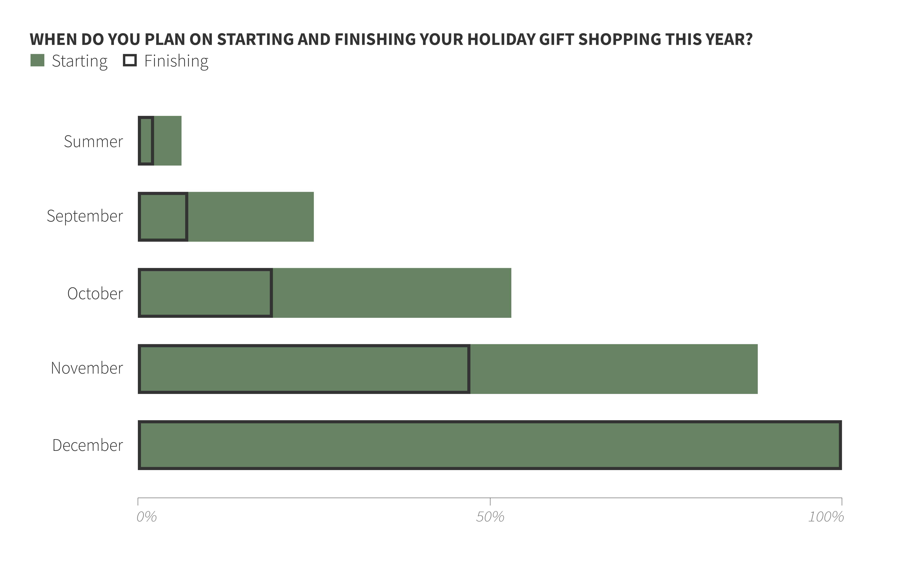Select the Starting legend label text

coord(79,61)
